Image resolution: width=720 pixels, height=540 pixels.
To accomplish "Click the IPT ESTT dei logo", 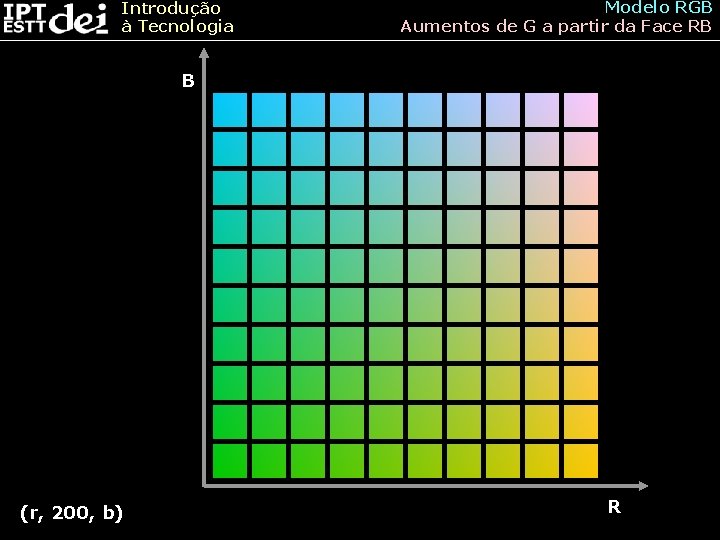I will (56, 18).
